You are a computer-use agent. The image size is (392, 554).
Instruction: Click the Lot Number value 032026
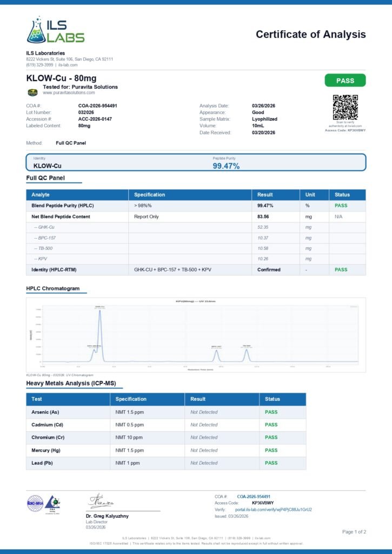tap(86, 113)
